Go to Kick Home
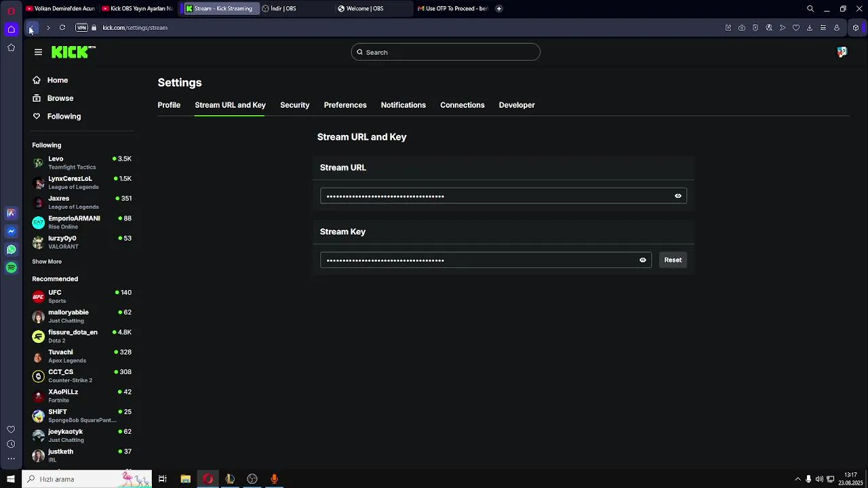 51,80
